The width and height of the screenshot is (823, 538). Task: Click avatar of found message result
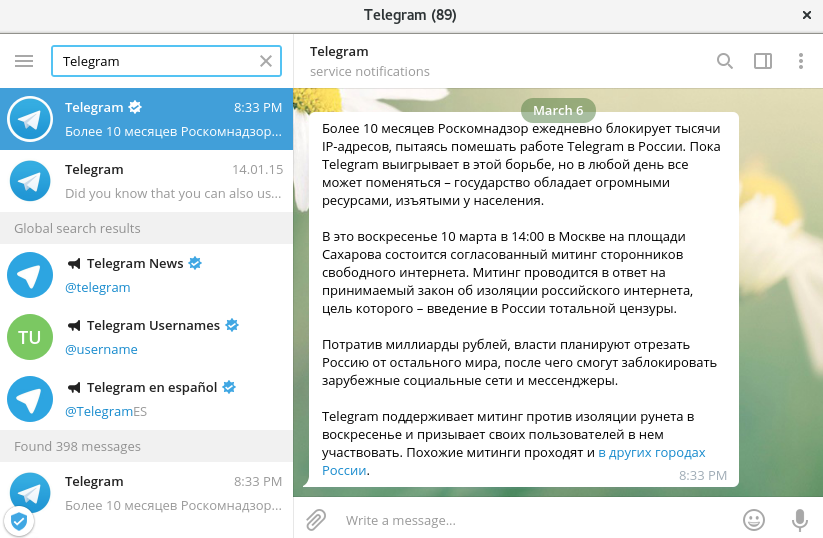pos(30,493)
